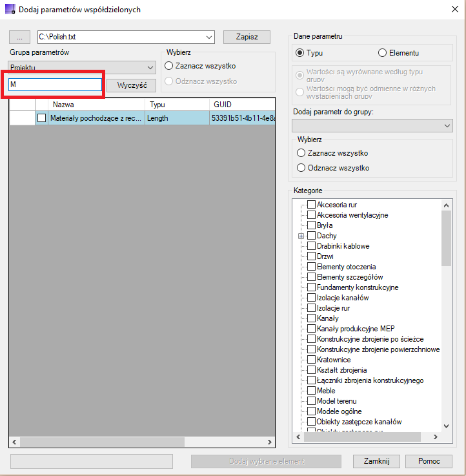Check the Model terenu category
466x476 pixels.
311,400
